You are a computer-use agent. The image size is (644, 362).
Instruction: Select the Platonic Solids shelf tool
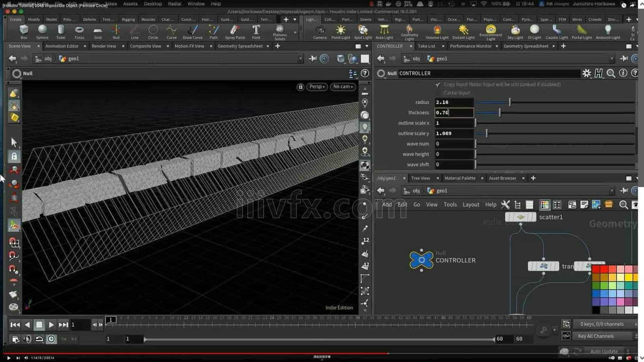[x=280, y=32]
